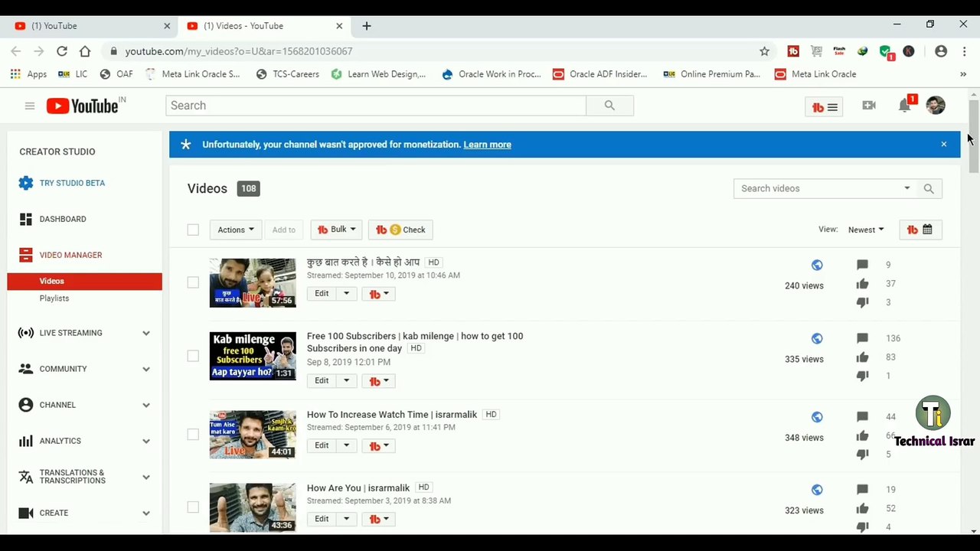Click the public globe icon for How Are You
Screen dimensions: 980x551
817,490
